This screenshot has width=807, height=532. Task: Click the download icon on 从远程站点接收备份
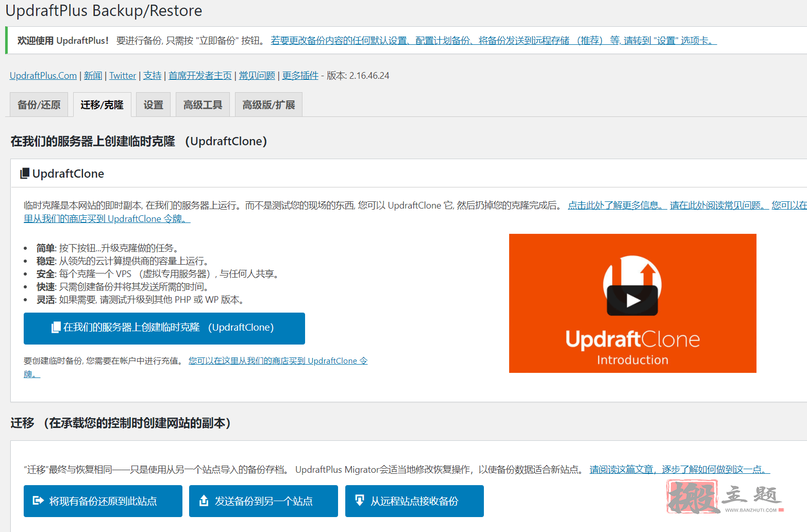click(x=360, y=500)
